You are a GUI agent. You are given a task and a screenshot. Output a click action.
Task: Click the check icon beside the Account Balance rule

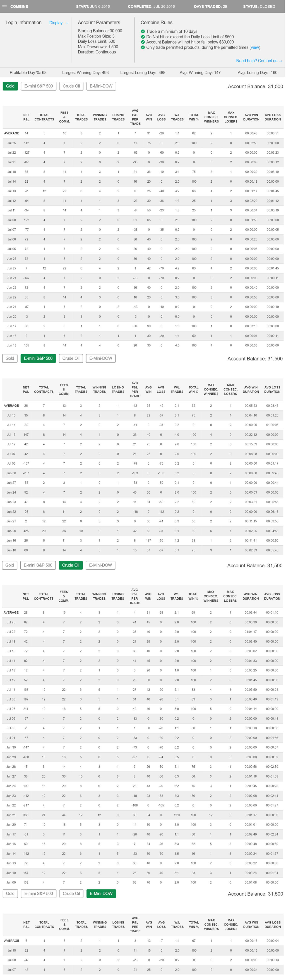143,42
